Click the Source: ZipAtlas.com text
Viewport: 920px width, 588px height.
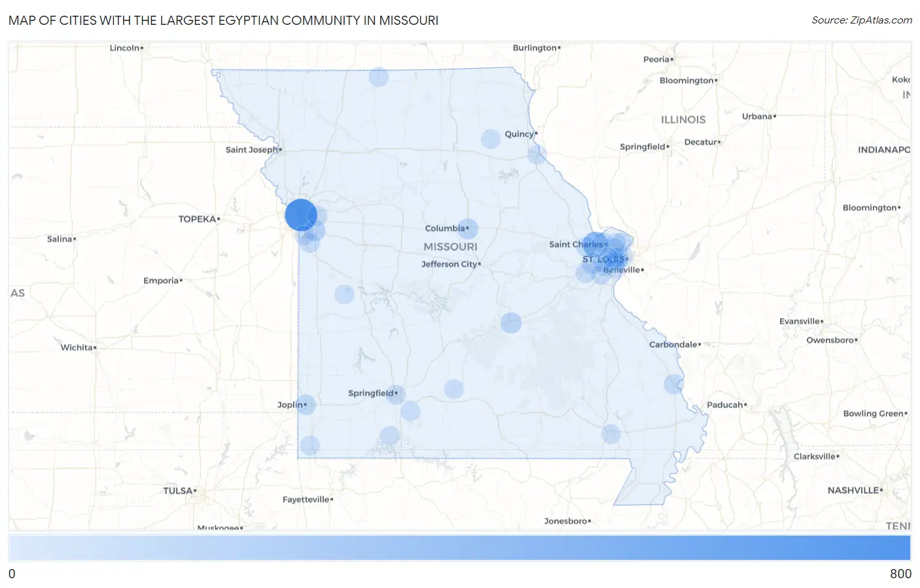pos(862,20)
